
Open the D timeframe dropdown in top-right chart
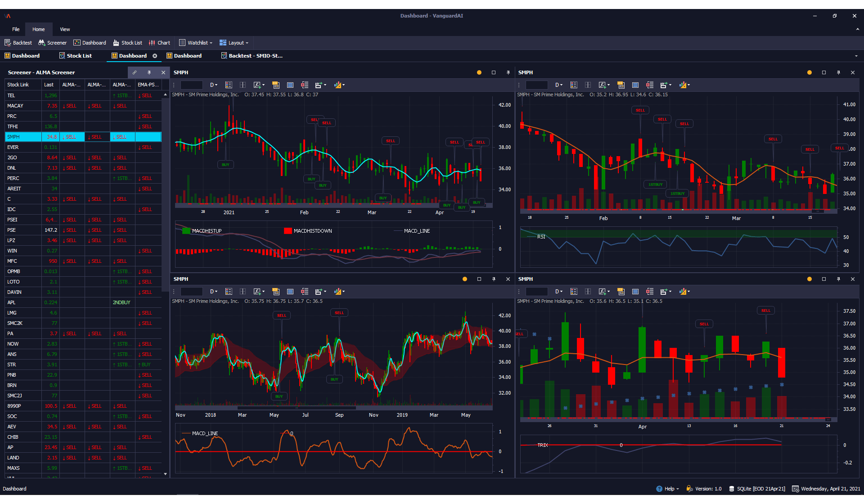coord(559,85)
